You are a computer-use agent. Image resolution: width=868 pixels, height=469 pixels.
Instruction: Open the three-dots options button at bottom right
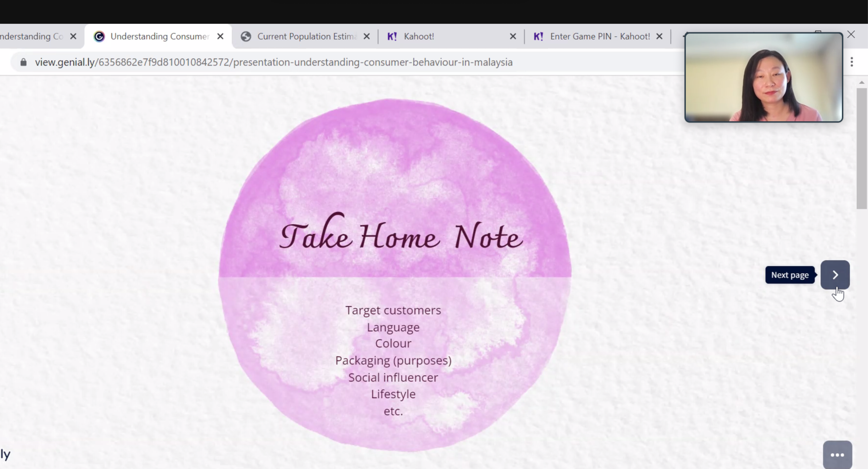click(x=837, y=454)
